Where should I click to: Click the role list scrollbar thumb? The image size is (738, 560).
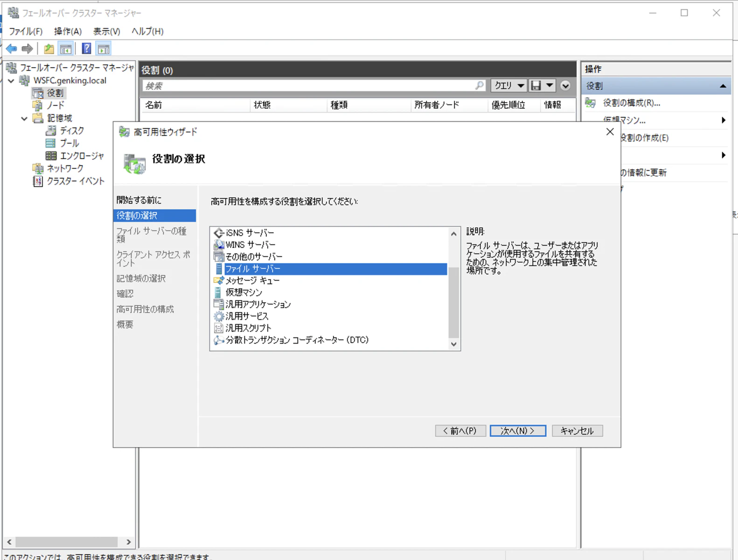pyautogui.click(x=453, y=302)
